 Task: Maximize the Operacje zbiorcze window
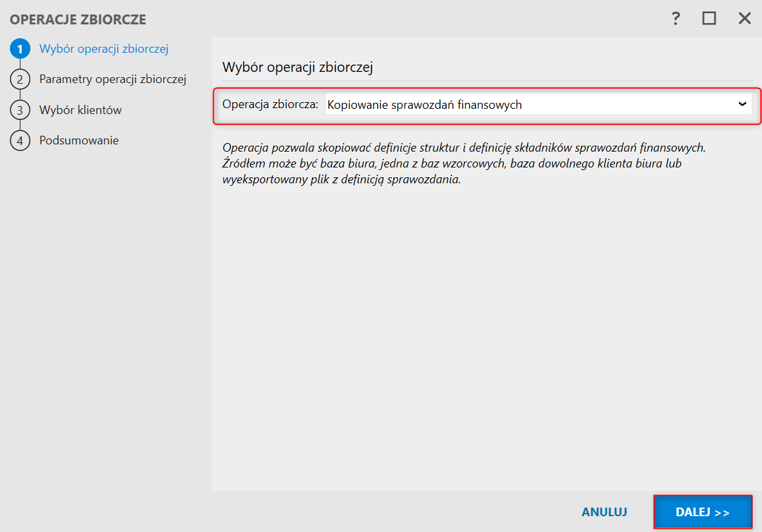(709, 18)
